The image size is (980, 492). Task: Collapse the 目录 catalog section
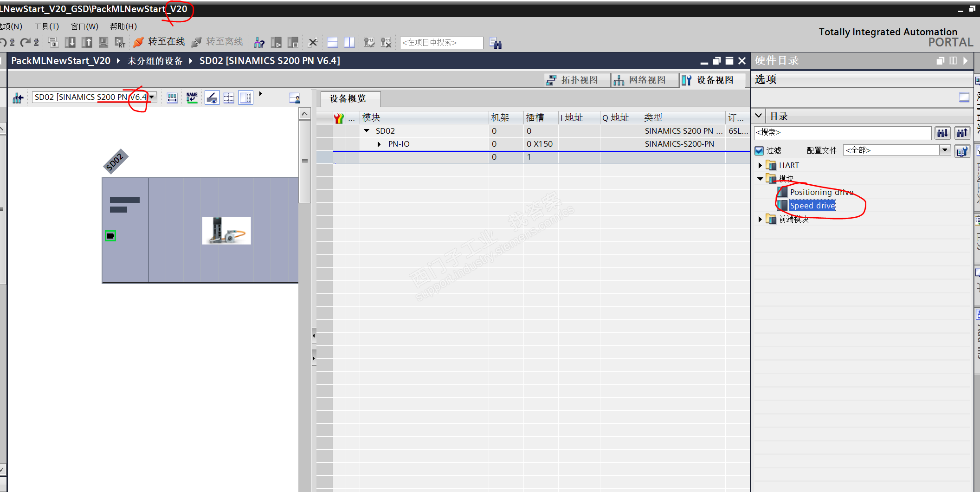(x=759, y=116)
